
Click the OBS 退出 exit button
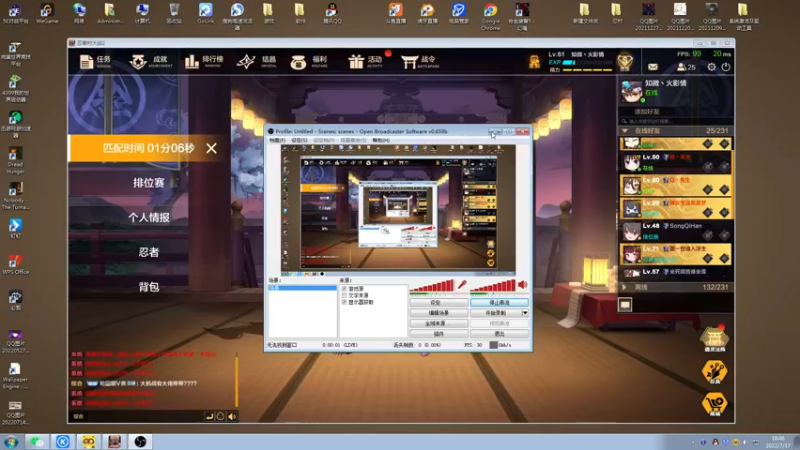point(499,334)
